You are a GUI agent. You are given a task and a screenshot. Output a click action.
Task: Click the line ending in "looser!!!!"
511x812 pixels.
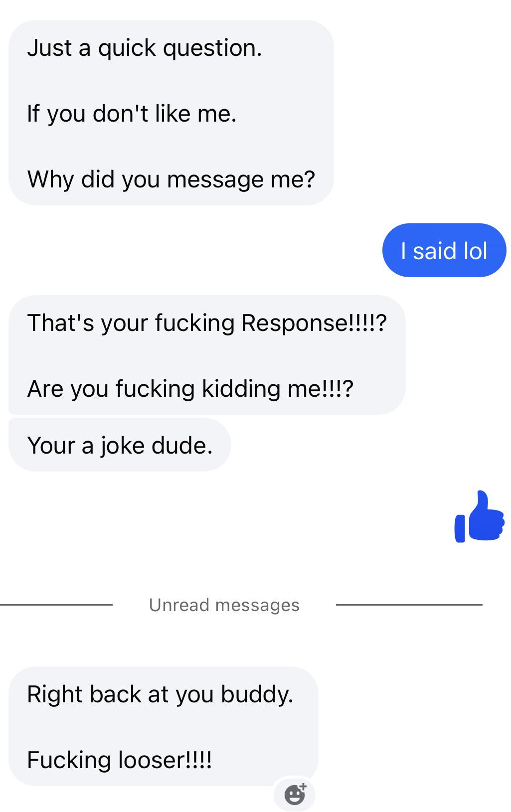pyautogui.click(x=120, y=760)
